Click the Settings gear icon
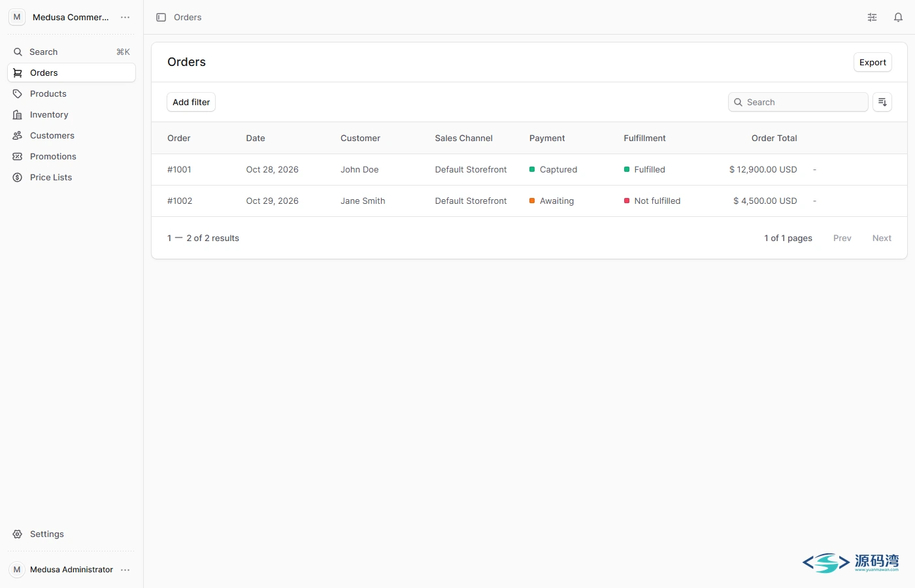The image size is (915, 588). pyautogui.click(x=18, y=534)
